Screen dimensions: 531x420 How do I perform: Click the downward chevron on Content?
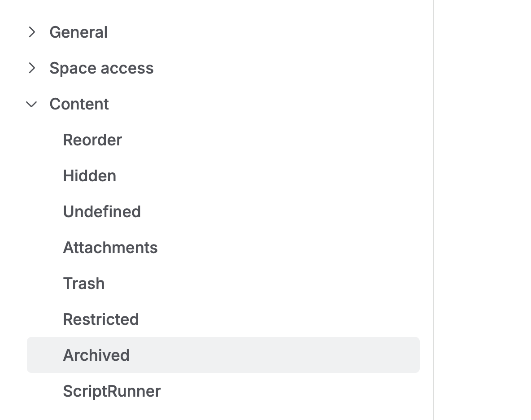31,104
